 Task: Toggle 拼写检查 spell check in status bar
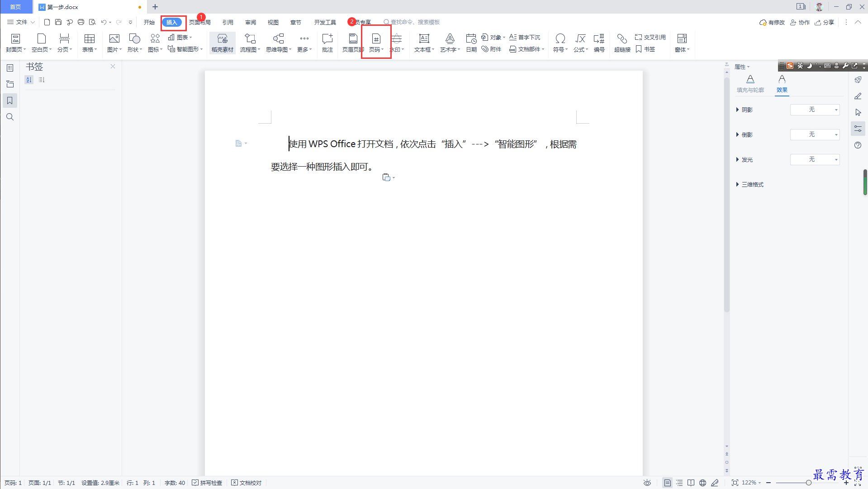[207, 483]
